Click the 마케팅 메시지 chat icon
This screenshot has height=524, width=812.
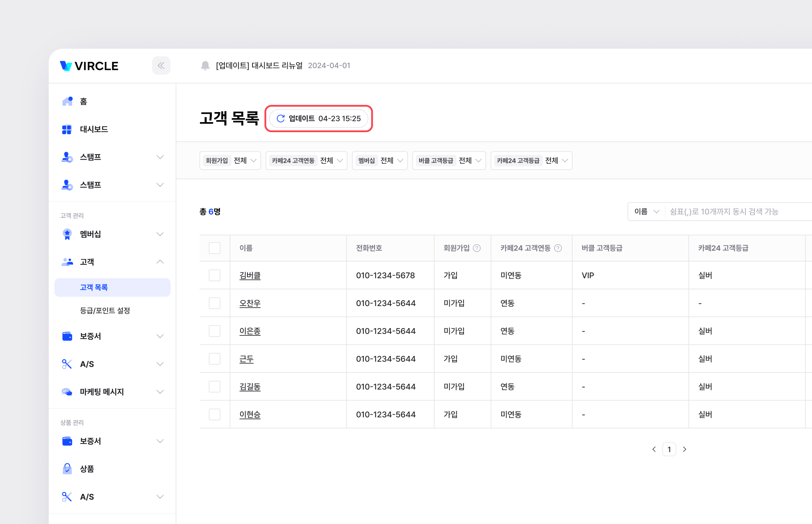click(67, 392)
